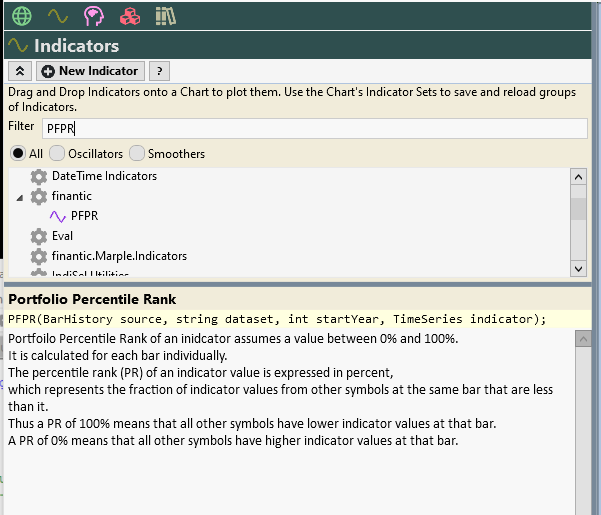
Task: Select the Oscillators radio button
Action: 57,154
